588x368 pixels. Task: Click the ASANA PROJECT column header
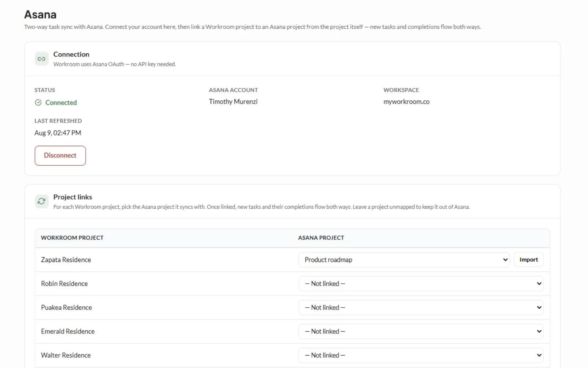[x=321, y=238]
